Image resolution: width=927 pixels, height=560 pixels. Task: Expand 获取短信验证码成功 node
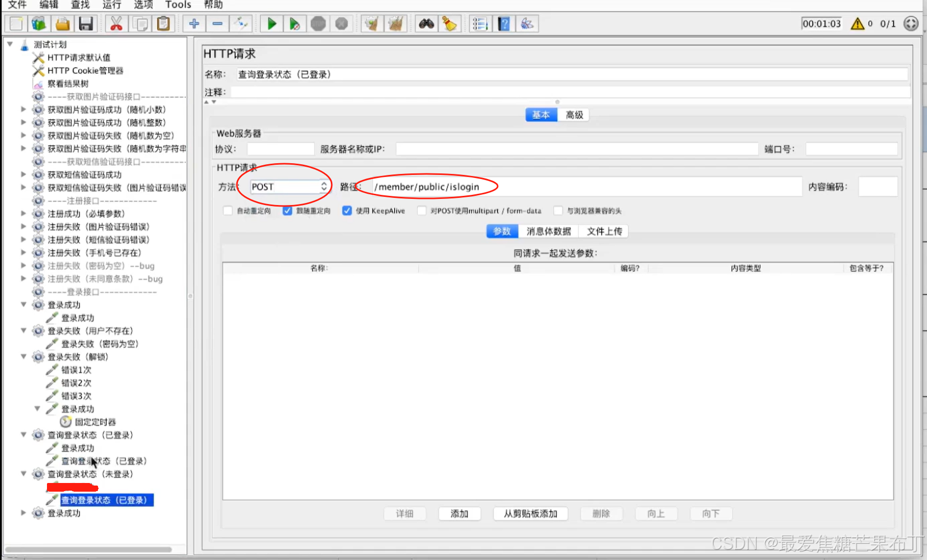click(23, 174)
